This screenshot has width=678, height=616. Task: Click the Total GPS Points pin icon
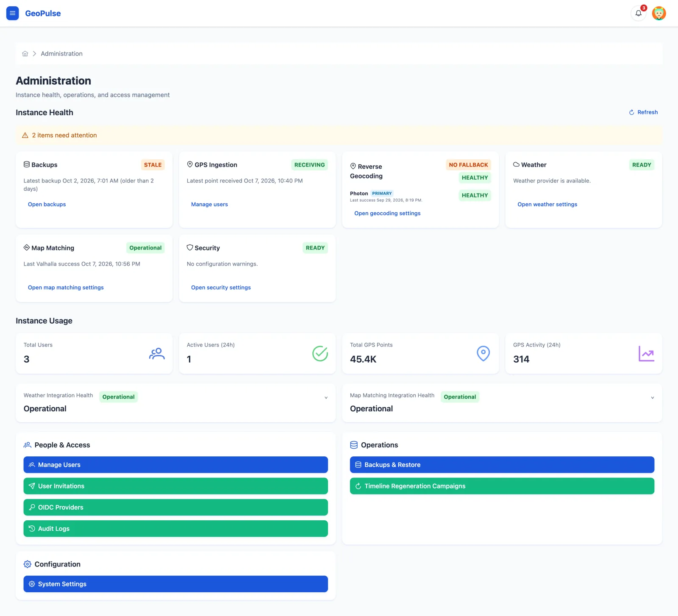click(x=483, y=353)
